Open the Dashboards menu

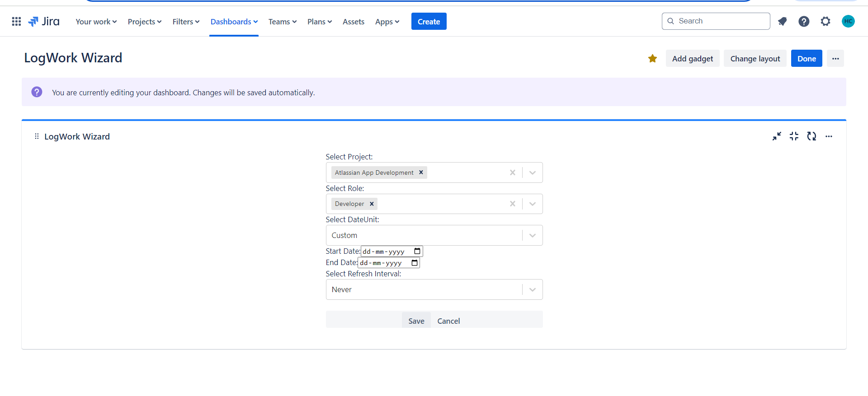[x=234, y=22]
